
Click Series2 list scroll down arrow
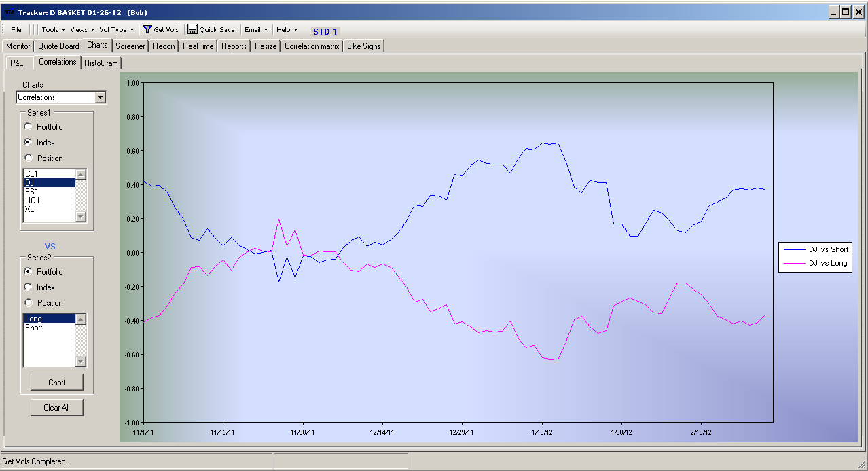[81, 361]
